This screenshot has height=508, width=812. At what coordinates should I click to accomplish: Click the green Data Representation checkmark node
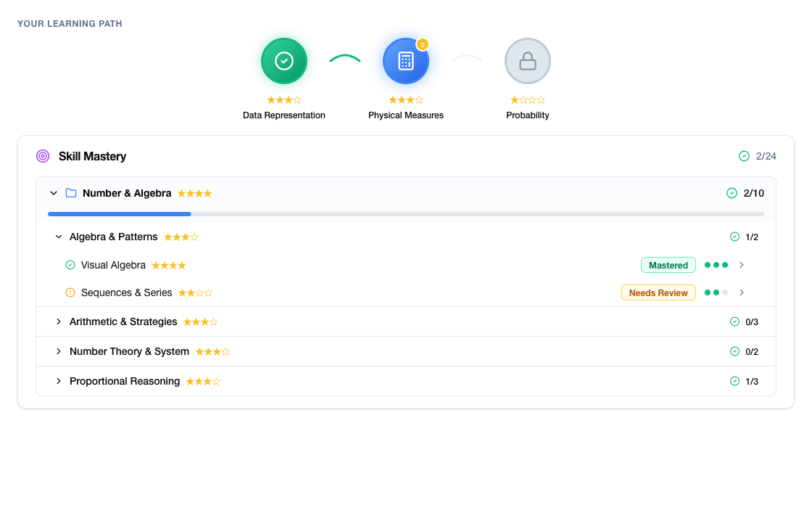284,61
